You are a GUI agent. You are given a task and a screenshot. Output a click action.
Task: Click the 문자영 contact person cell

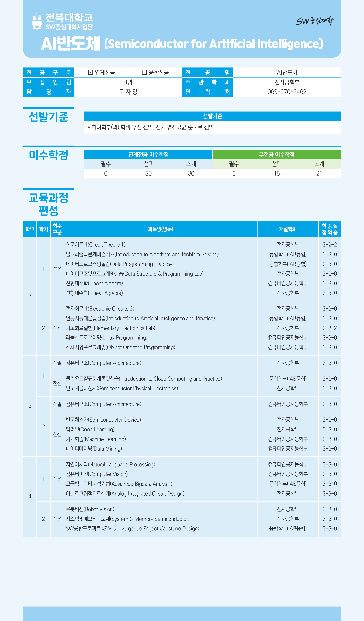128,92
